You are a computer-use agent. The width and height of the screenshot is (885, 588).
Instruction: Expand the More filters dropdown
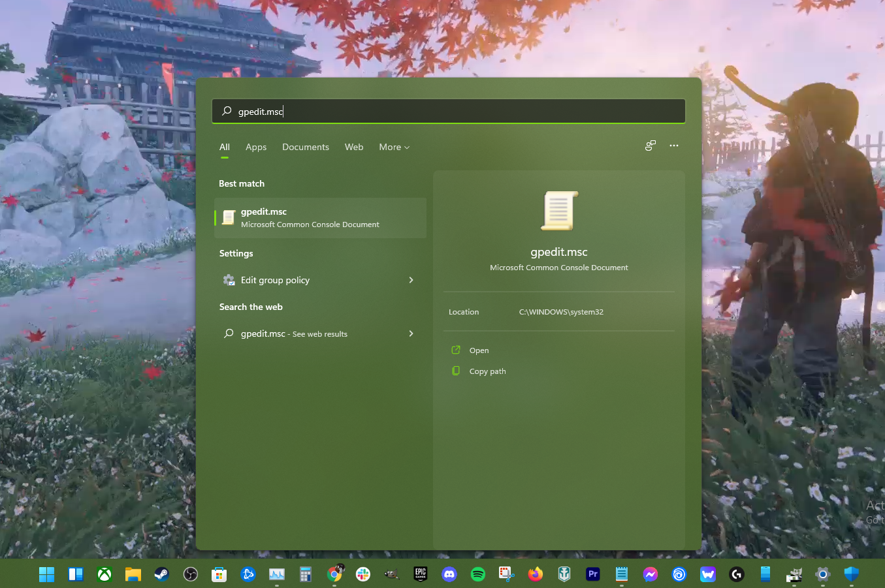pyautogui.click(x=394, y=147)
